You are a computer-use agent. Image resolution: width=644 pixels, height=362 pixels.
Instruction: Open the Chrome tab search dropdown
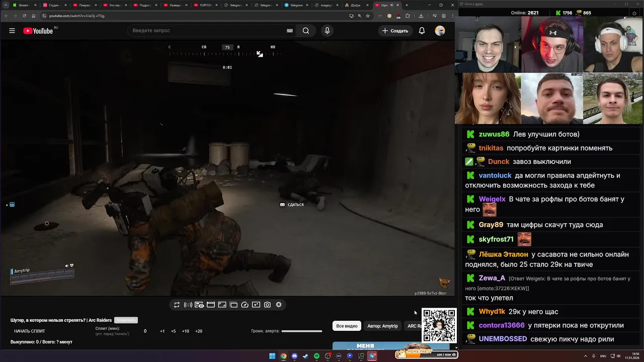click(x=5, y=5)
